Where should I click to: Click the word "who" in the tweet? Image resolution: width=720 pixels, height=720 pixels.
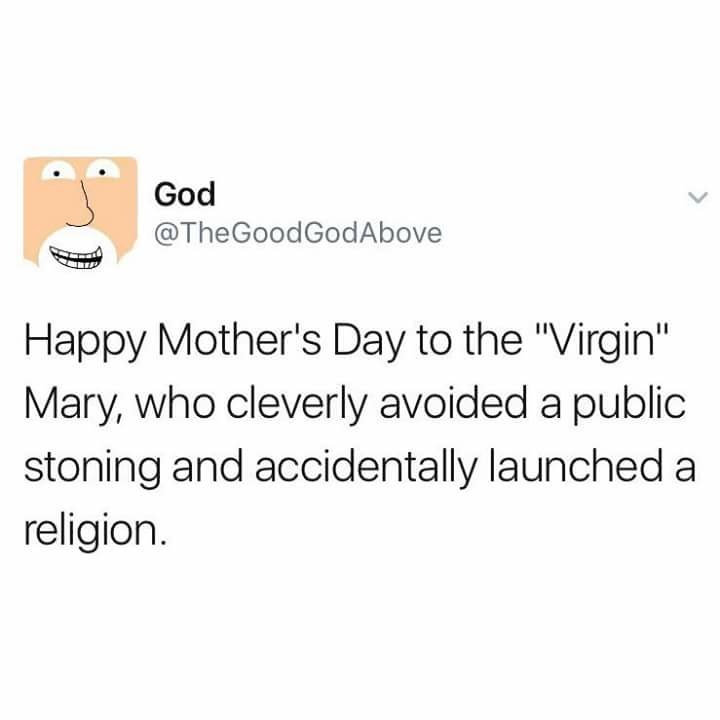click(174, 404)
